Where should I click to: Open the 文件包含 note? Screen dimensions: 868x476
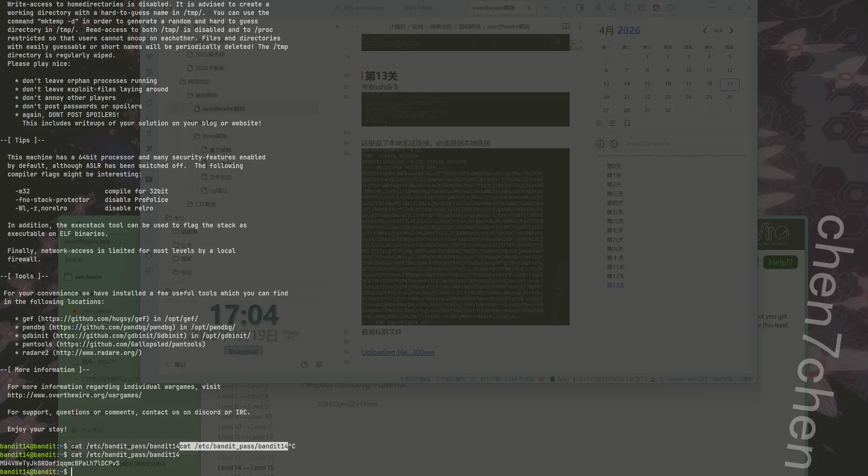point(220,177)
